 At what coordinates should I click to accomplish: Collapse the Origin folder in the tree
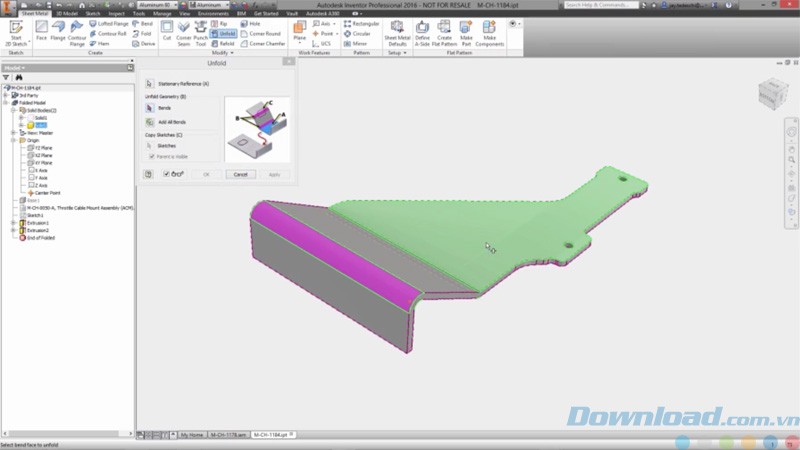point(13,140)
